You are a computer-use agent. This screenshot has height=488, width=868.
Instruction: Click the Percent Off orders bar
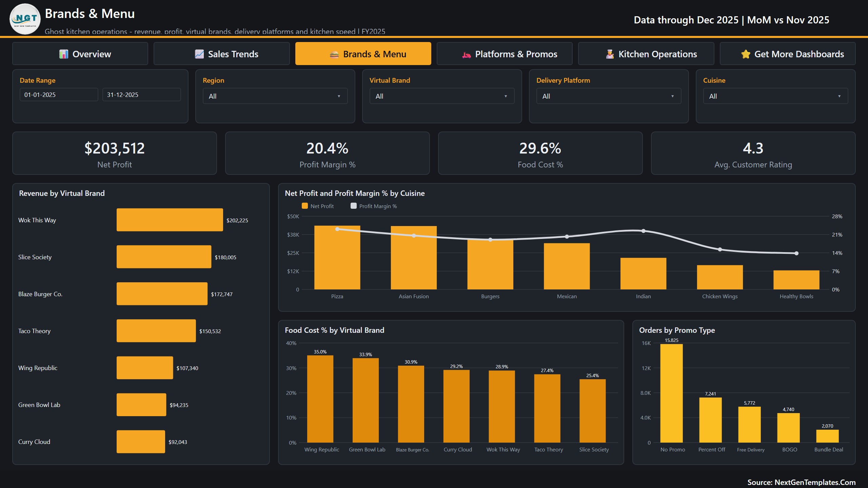(711, 420)
